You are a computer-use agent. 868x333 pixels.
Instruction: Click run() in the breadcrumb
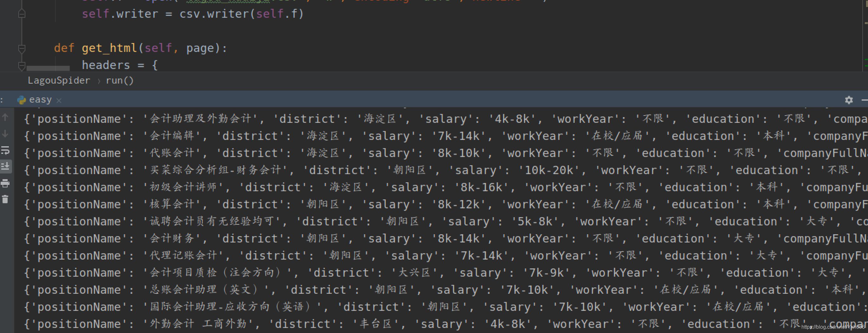120,80
